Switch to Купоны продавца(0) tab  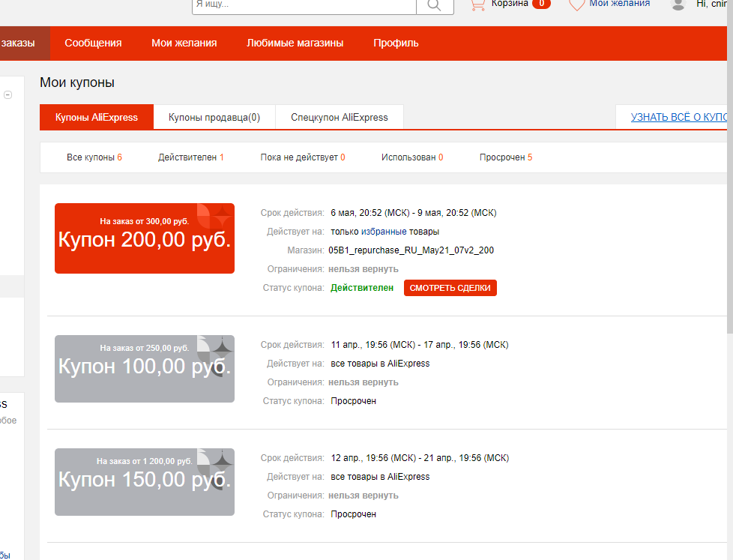pos(214,118)
